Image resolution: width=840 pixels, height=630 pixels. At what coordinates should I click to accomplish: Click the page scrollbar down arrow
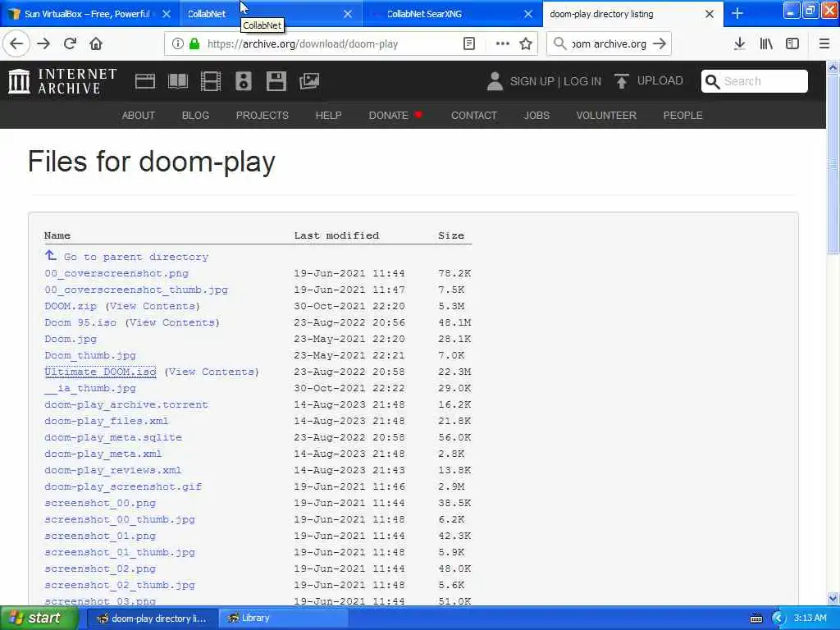(x=833, y=598)
